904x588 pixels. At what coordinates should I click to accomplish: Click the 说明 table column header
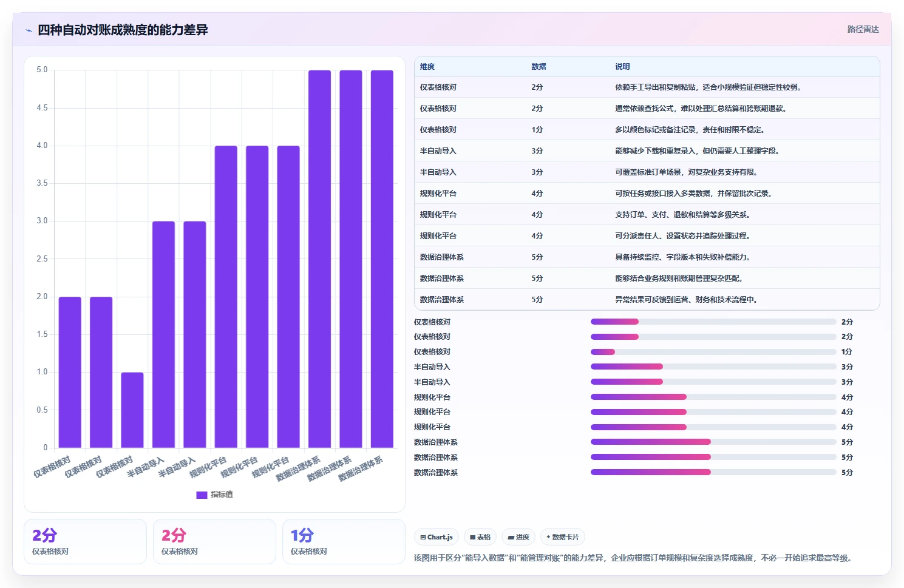622,67
